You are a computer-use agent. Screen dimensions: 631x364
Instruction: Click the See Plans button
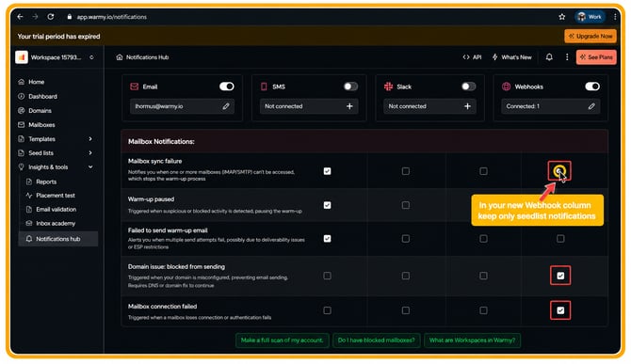click(596, 57)
